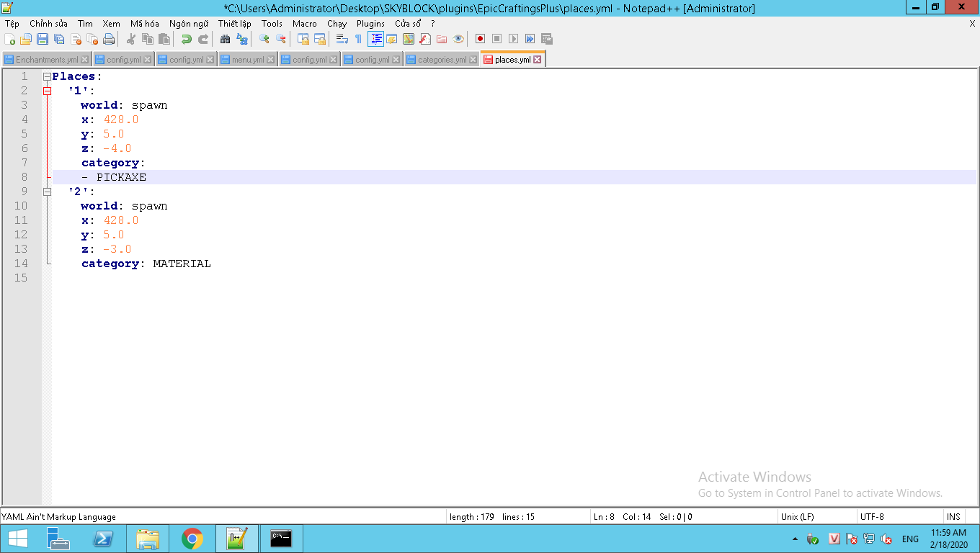
Task: Click the UTF-8 encoding in status bar
Action: click(x=872, y=516)
